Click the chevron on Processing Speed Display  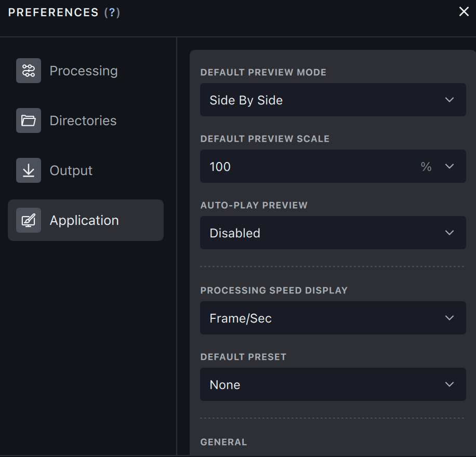tap(449, 318)
